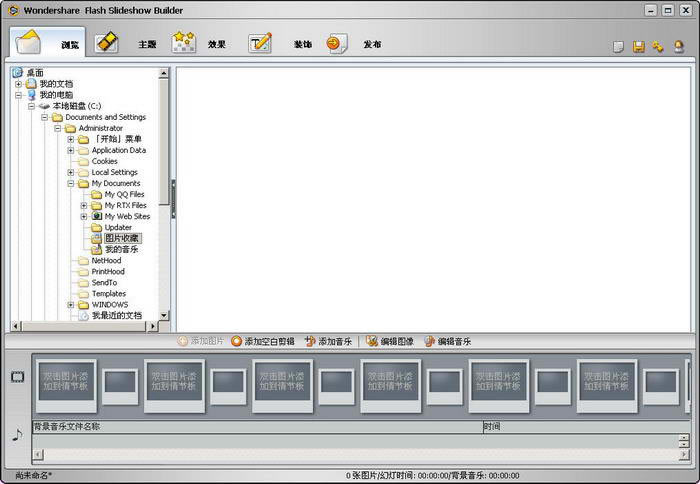Switch to the 效果 (Effects) tab
This screenshot has height=484, width=700.
point(199,43)
